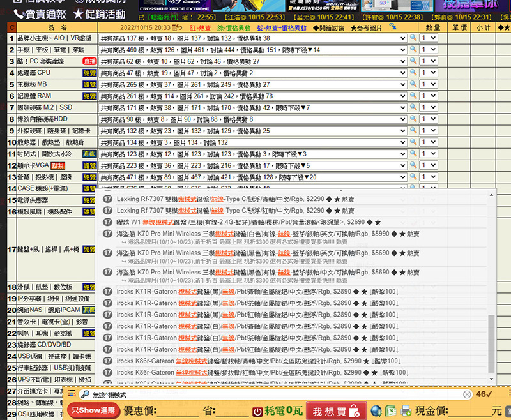Click the 賣貴通報 link
This screenshot has width=511, height=420.
click(40, 13)
